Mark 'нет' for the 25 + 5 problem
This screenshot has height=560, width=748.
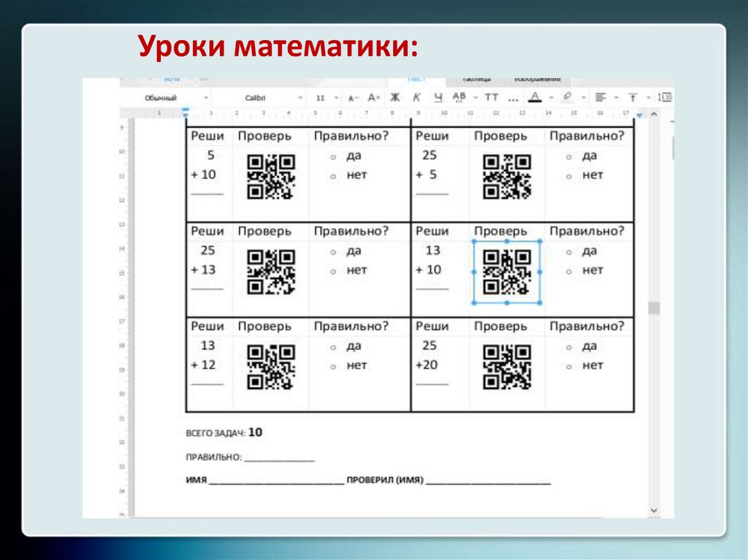(568, 177)
